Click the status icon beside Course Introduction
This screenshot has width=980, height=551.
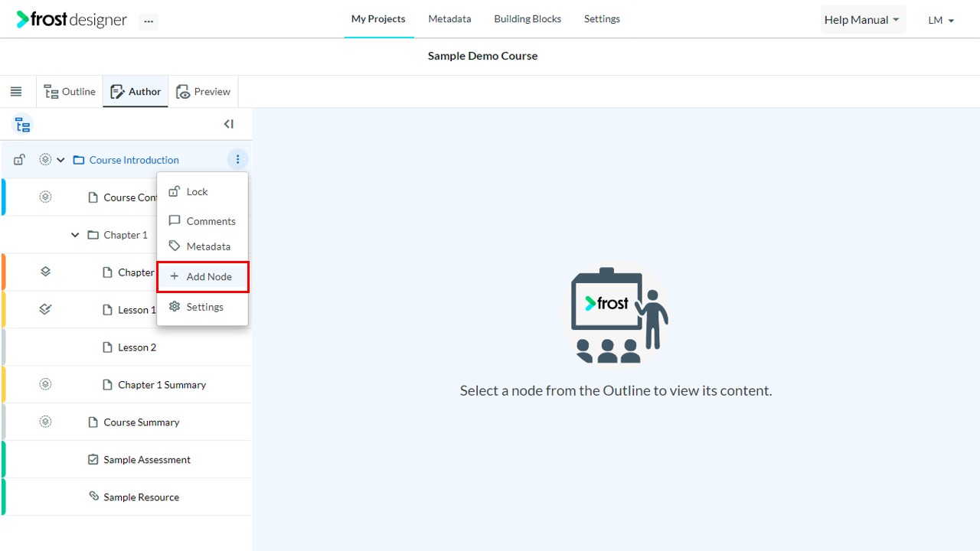pyautogui.click(x=45, y=160)
